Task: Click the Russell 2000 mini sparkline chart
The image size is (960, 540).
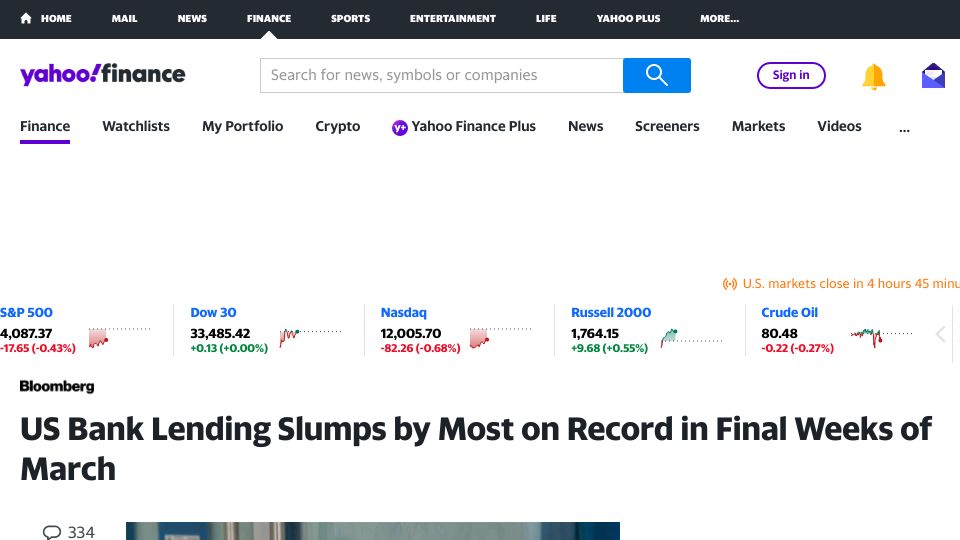Action: (x=692, y=337)
